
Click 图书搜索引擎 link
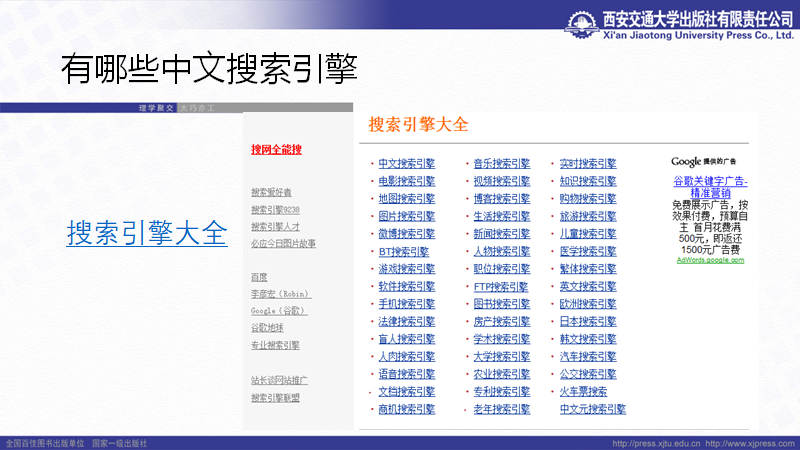point(502,304)
